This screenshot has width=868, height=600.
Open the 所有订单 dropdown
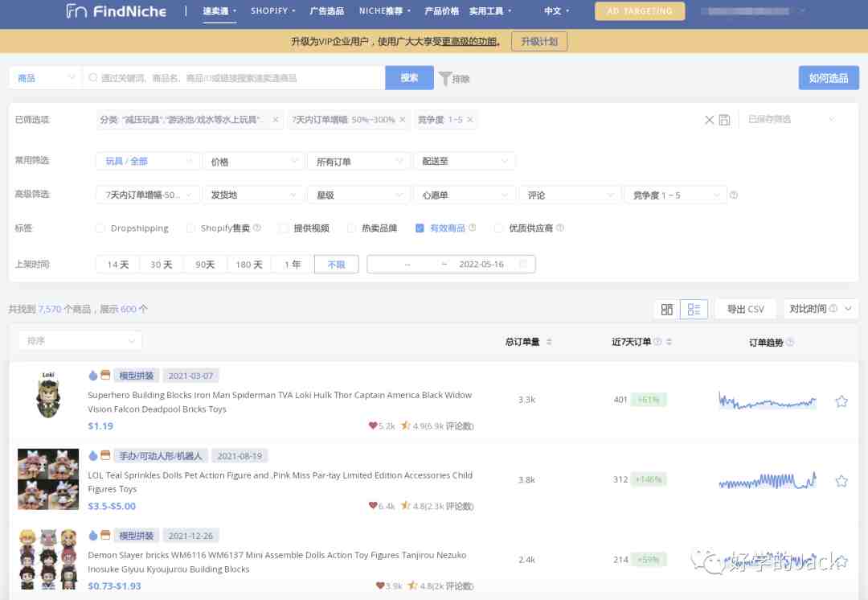tap(358, 161)
